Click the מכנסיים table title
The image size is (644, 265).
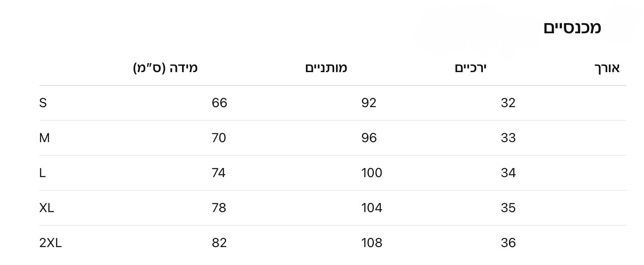pos(572,28)
